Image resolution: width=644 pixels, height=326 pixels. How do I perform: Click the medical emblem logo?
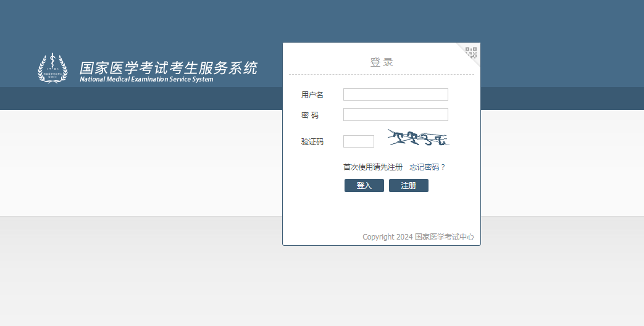[x=52, y=68]
